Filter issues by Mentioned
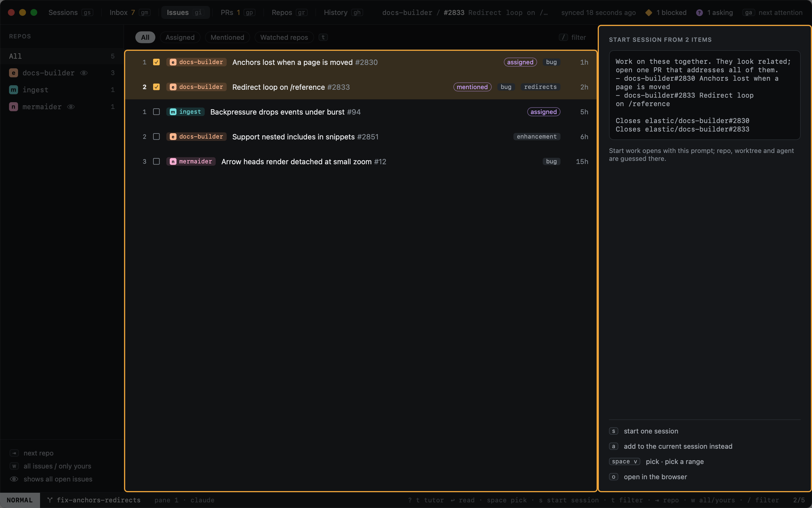This screenshot has width=812, height=508. coord(227,37)
